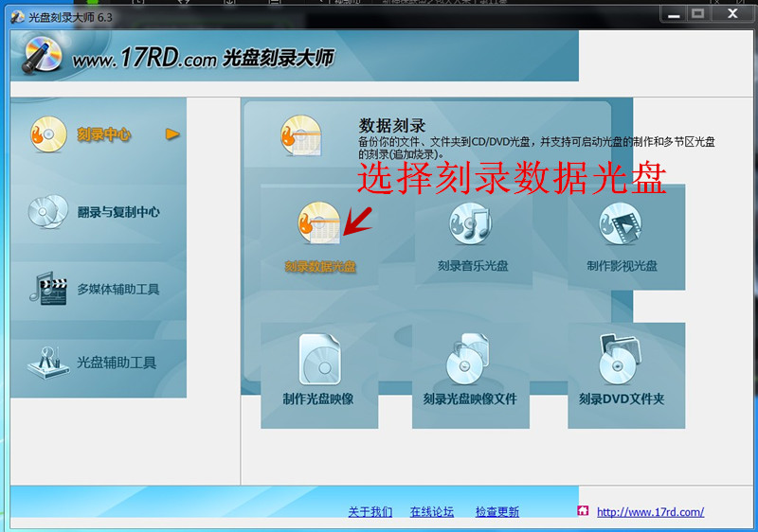
Task: Click the home icon beside the 17rd URL
Action: (583, 510)
